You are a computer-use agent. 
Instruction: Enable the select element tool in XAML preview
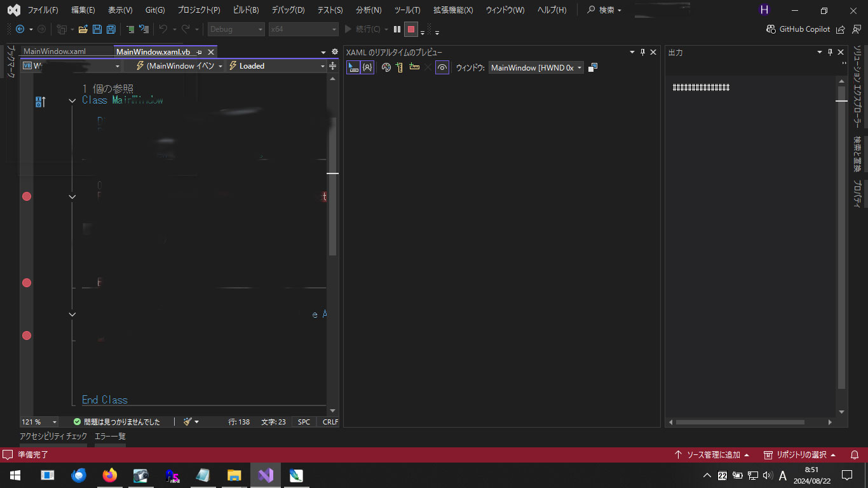[x=353, y=67]
